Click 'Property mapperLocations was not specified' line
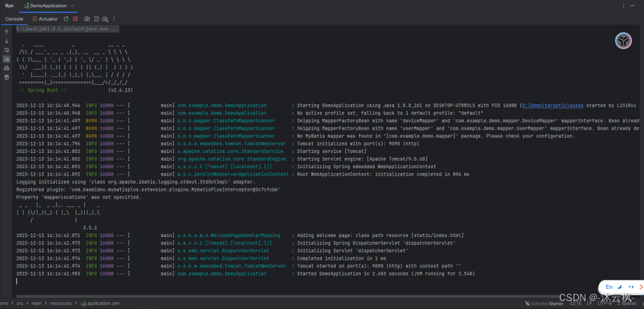The width and height of the screenshot is (644, 309). click(x=79, y=197)
